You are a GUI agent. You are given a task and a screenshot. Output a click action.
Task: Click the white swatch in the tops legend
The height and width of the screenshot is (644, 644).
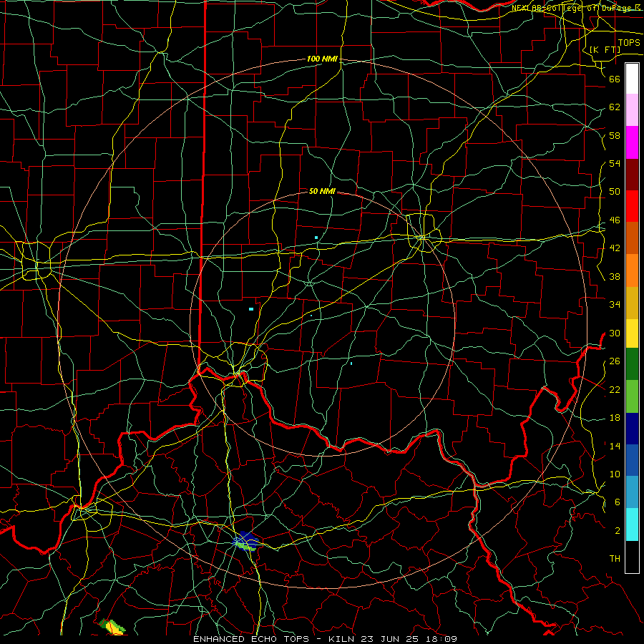pos(632,79)
